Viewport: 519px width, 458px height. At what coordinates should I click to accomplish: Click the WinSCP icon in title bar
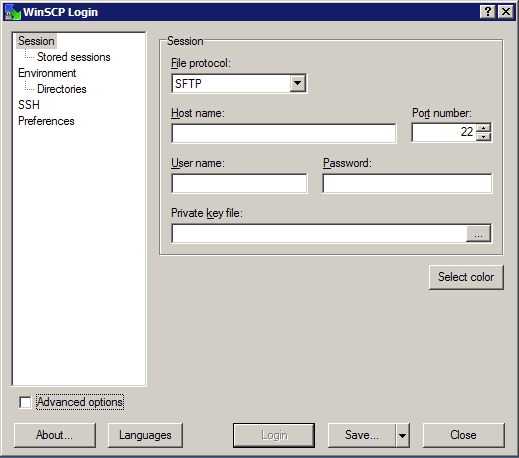13,12
